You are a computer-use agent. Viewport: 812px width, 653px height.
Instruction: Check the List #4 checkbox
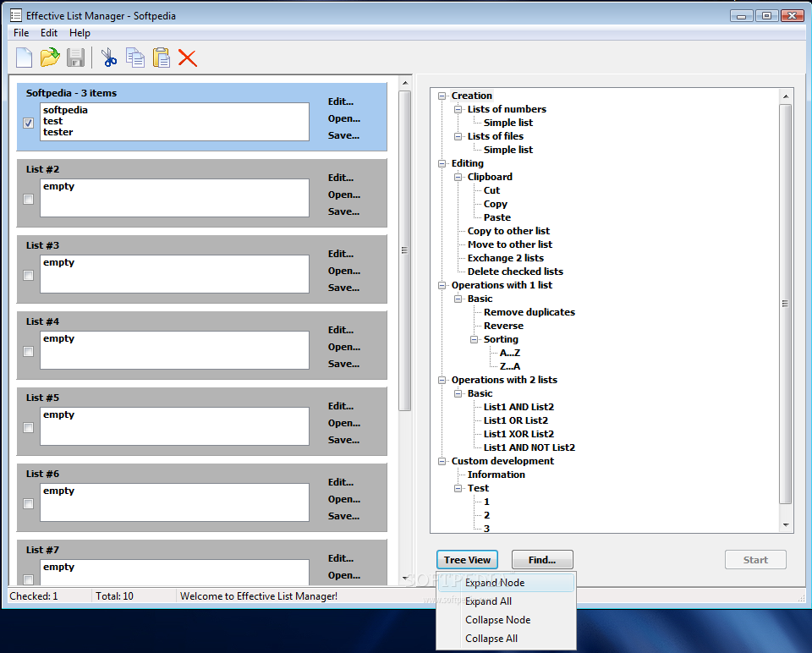point(29,351)
